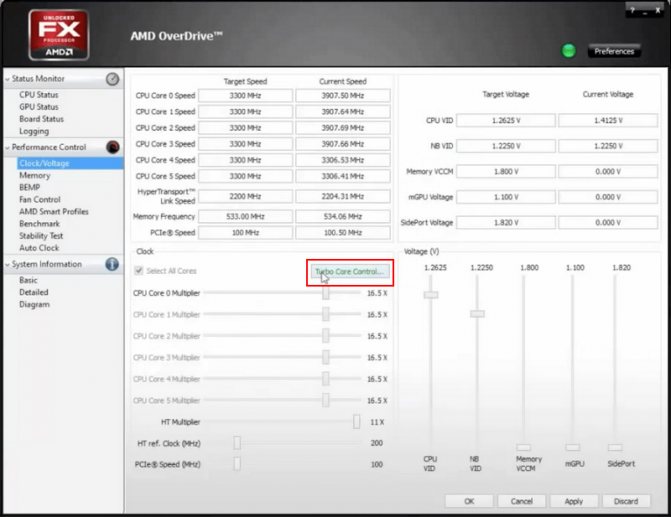The width and height of the screenshot is (671, 517).
Task: Click the AMD FX processor logo
Action: (59, 35)
